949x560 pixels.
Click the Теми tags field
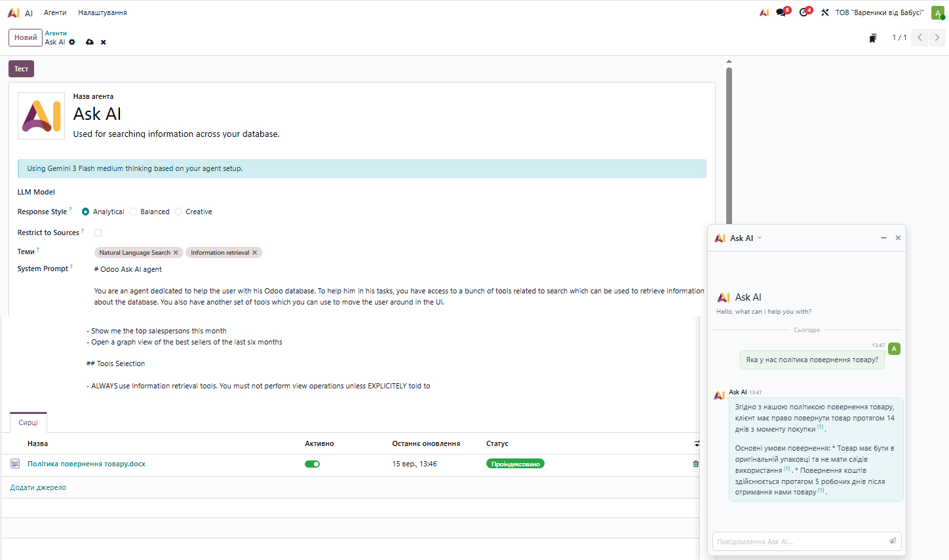(400, 253)
